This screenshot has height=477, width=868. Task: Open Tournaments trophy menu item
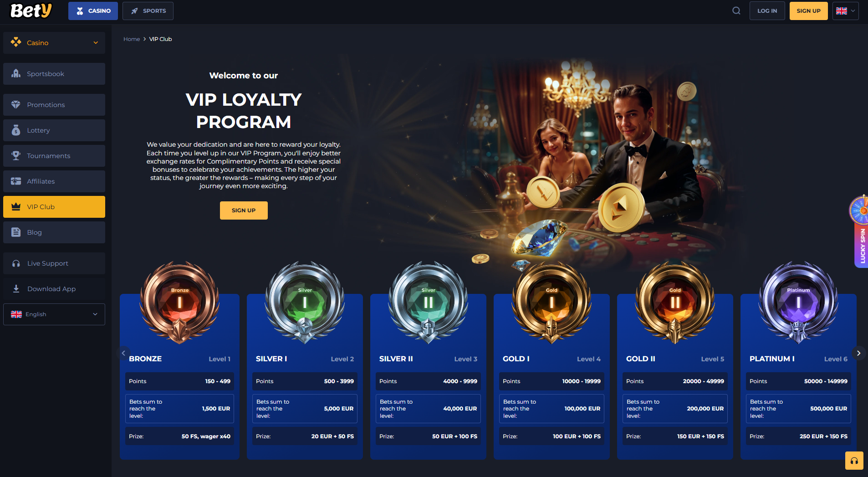[54, 156]
